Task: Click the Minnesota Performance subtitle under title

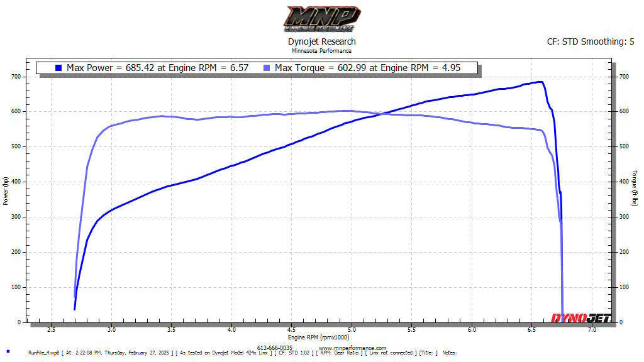Action: click(321, 51)
